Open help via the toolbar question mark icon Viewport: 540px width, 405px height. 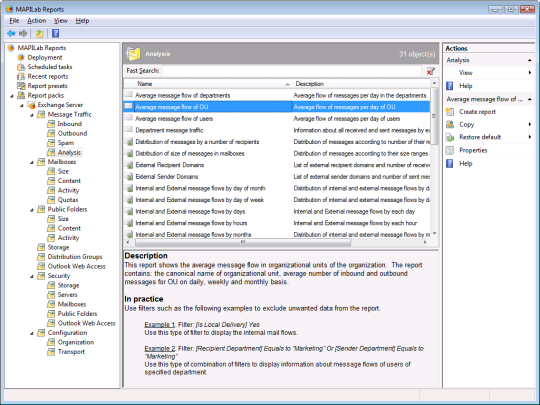55,33
